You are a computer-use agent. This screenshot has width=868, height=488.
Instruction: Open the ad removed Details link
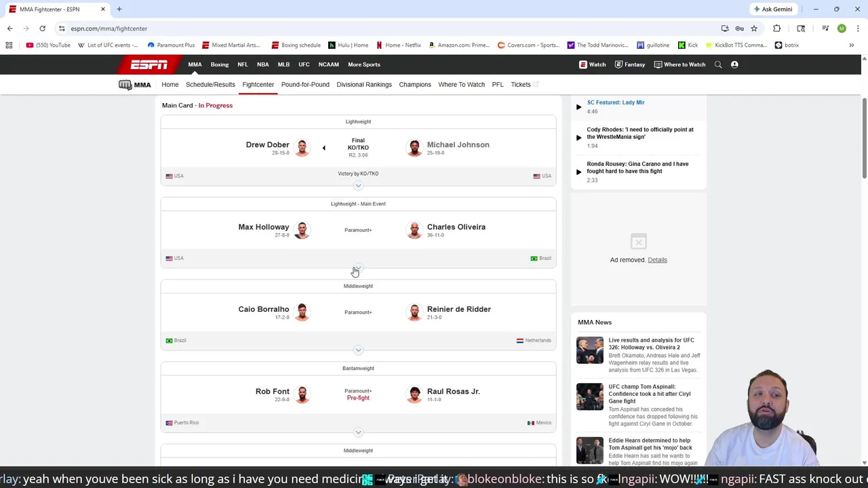657,260
